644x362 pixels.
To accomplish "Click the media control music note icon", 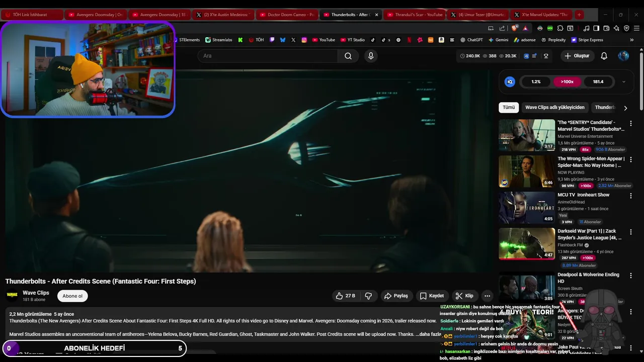I will click(586, 28).
